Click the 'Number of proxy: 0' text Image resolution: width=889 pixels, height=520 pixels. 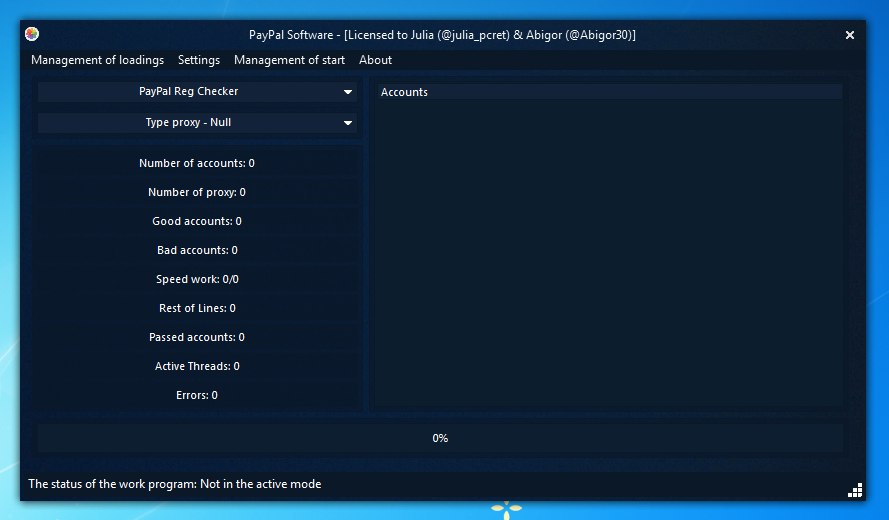(197, 192)
